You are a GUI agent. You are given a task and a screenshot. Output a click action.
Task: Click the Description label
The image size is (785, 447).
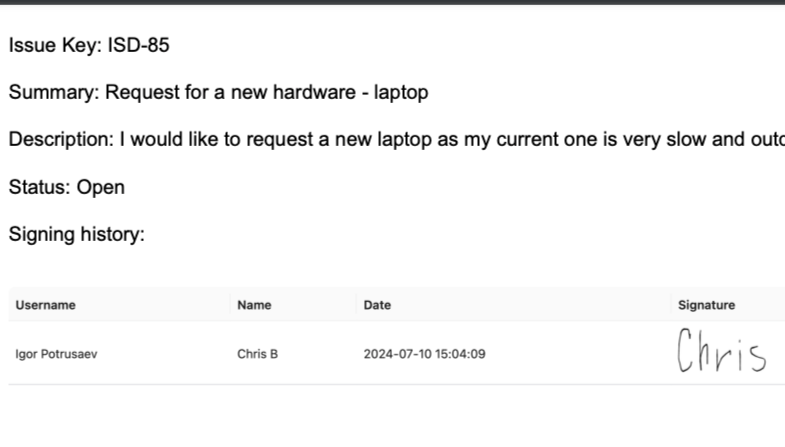61,140
